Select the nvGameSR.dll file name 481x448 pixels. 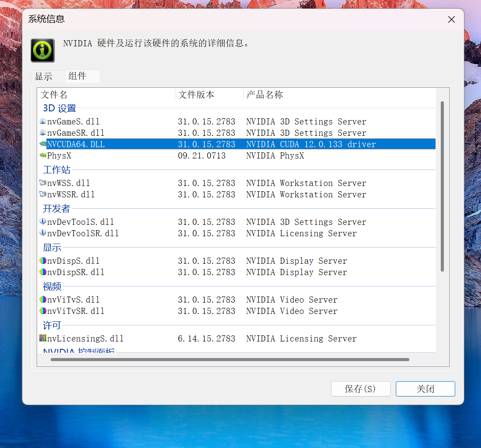76,133
